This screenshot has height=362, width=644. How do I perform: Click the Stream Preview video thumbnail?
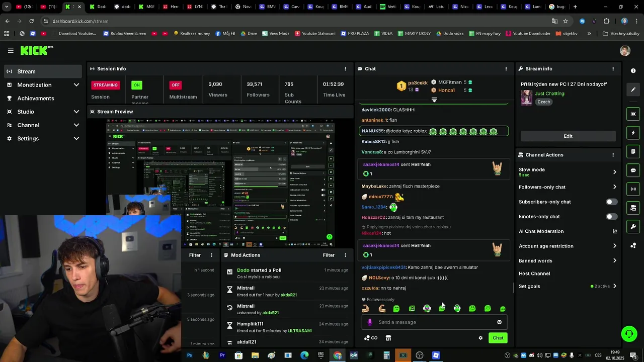(220, 183)
